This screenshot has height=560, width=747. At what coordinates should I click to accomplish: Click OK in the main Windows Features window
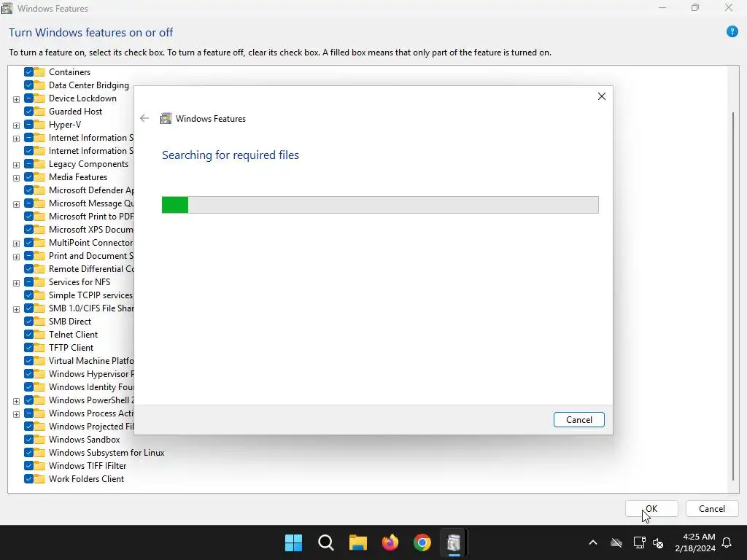[x=651, y=508]
